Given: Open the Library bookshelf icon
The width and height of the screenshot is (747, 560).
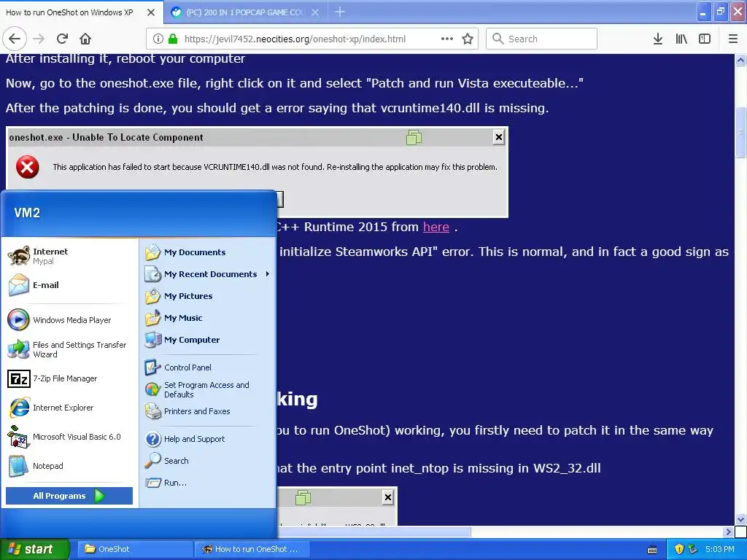Looking at the screenshot, I should pos(681,39).
